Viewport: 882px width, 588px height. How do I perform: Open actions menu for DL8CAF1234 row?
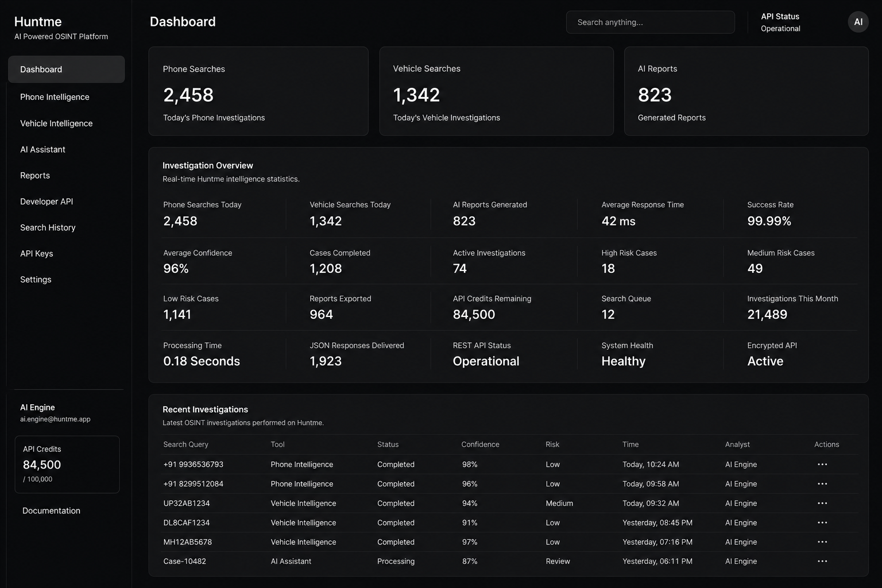[x=822, y=523]
